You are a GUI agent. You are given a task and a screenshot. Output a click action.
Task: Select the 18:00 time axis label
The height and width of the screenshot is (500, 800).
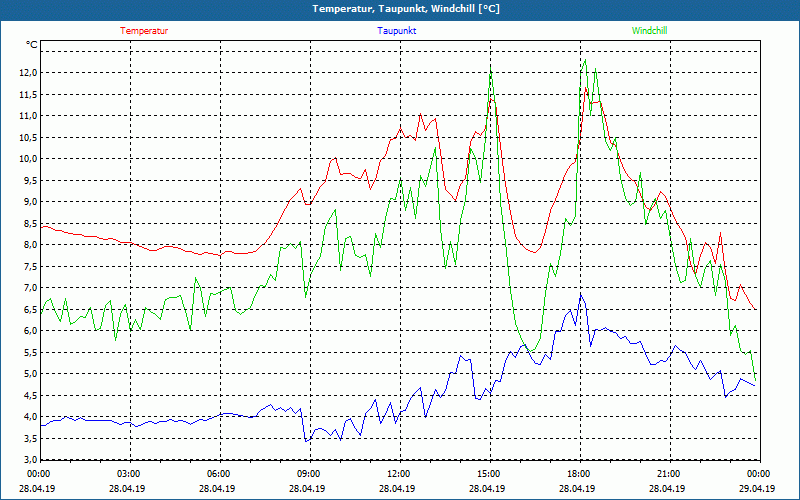pos(579,474)
